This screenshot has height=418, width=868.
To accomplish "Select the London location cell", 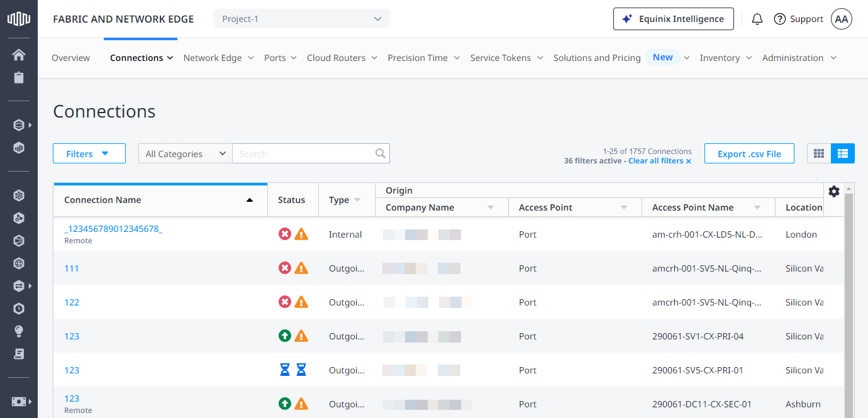I will 801,234.
